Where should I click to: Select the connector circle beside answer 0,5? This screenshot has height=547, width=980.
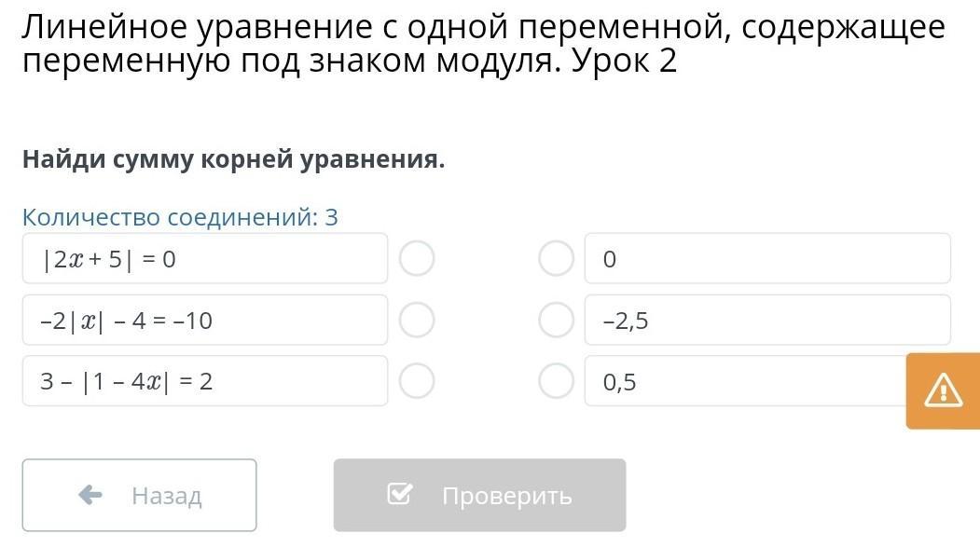(x=556, y=380)
